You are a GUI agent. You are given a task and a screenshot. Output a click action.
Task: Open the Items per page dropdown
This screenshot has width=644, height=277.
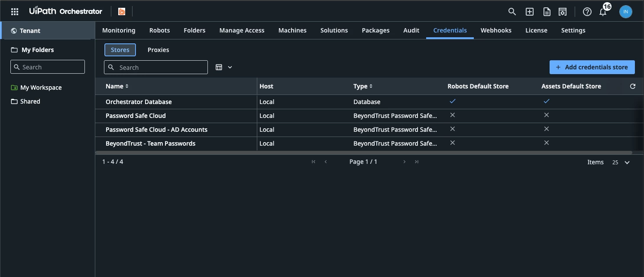[621, 162]
